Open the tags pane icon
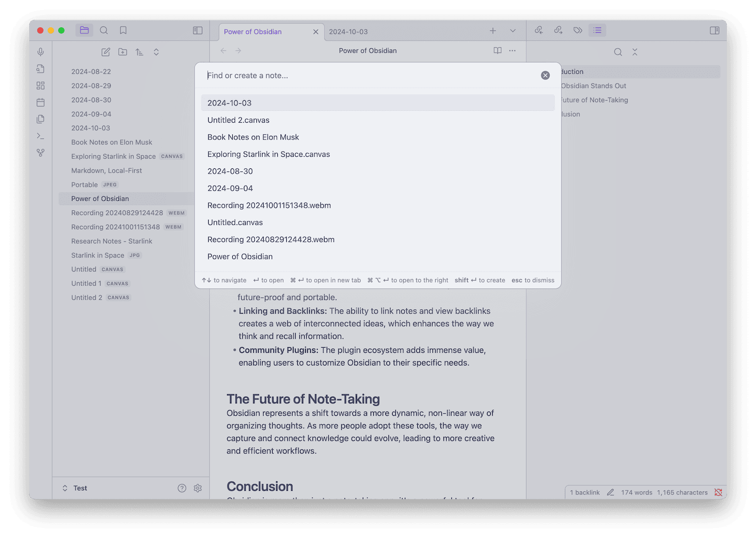Screen dimensions: 756x538 tap(578, 30)
